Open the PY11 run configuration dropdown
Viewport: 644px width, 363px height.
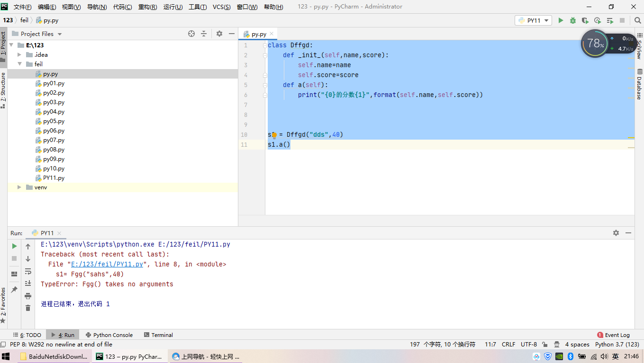pyautogui.click(x=534, y=20)
